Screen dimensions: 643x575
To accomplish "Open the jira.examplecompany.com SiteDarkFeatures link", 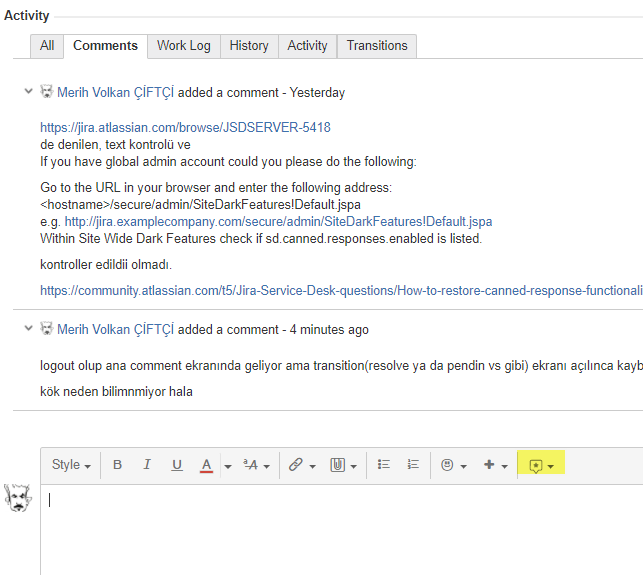I will click(278, 221).
